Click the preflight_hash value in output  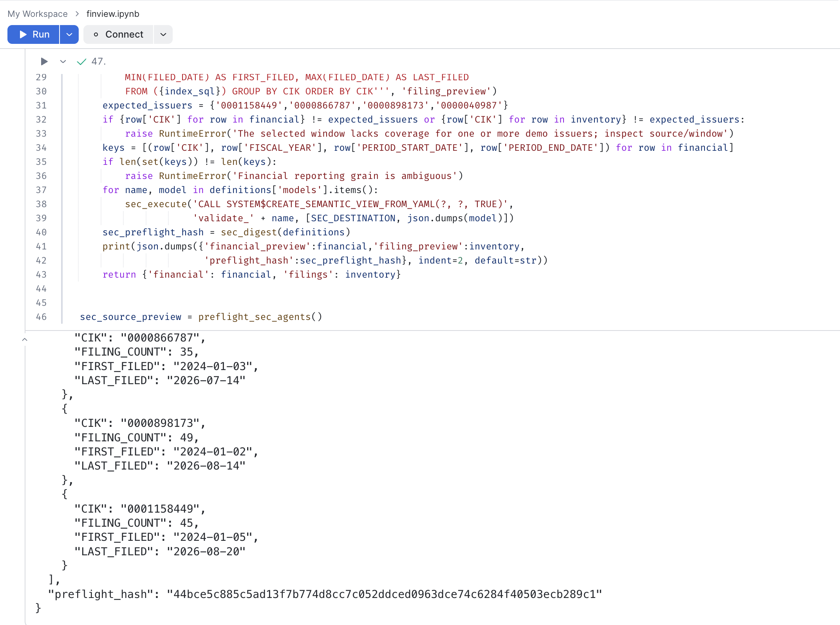[x=384, y=594]
